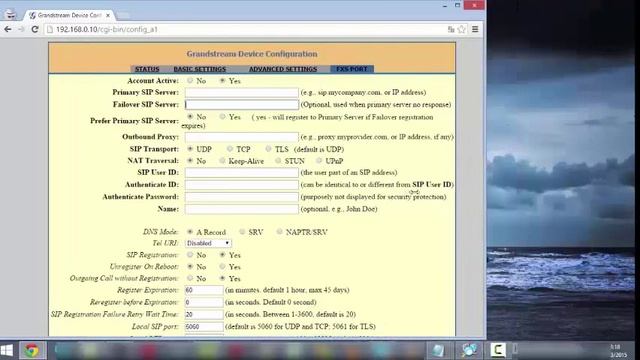Set Prefer Primary SIP Server to No
The image size is (640, 360).
[190, 117]
